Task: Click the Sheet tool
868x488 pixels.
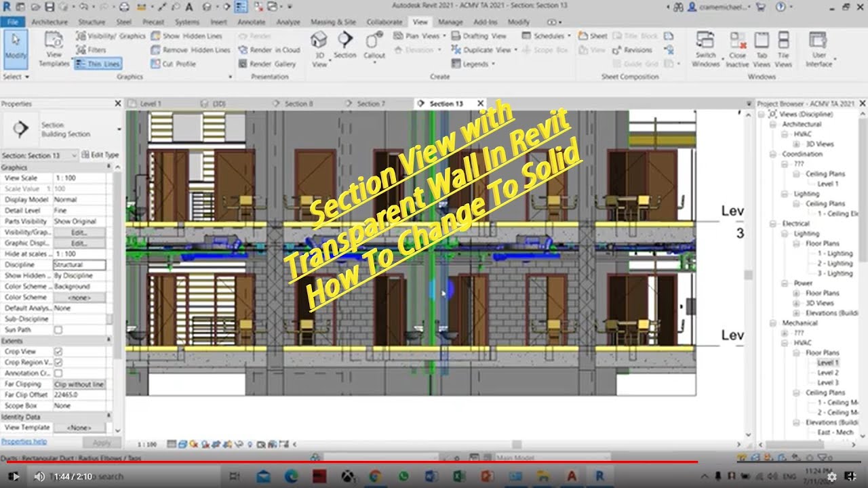Action: [x=593, y=36]
